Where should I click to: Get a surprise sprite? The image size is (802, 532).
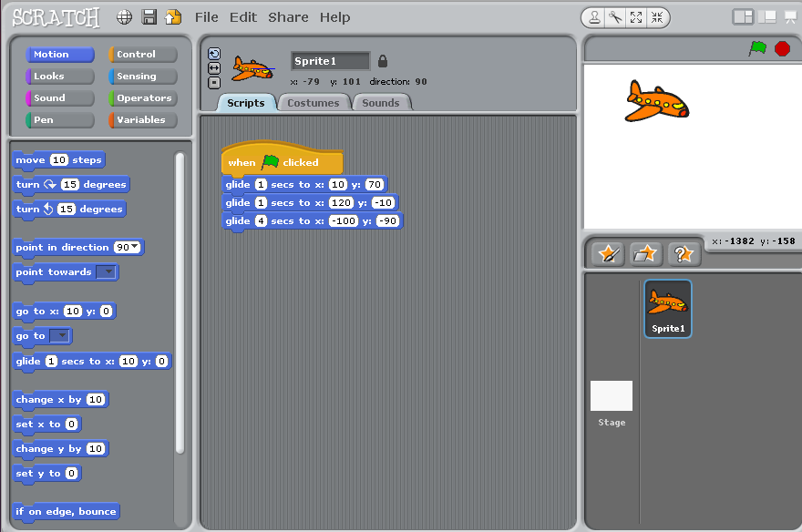684,253
